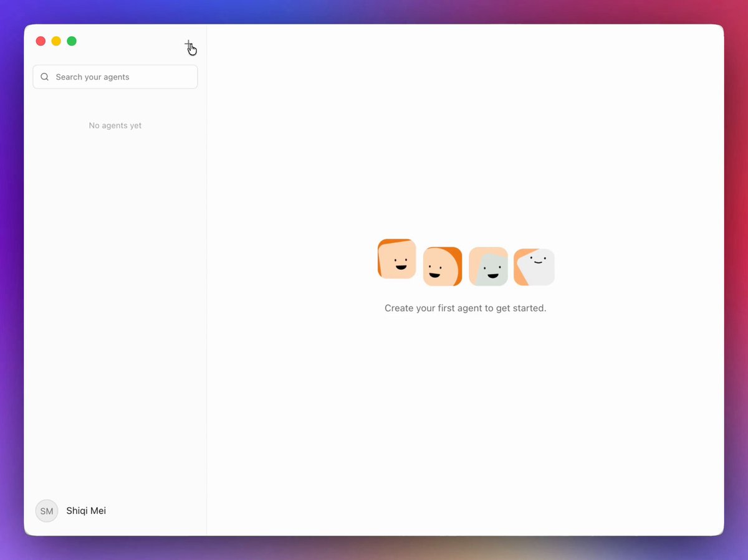The height and width of the screenshot is (560, 748).
Task: Focus the Search your agents field
Action: pos(115,77)
